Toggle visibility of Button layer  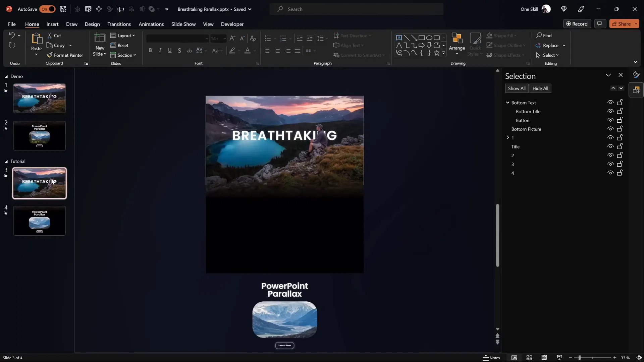[610, 120]
